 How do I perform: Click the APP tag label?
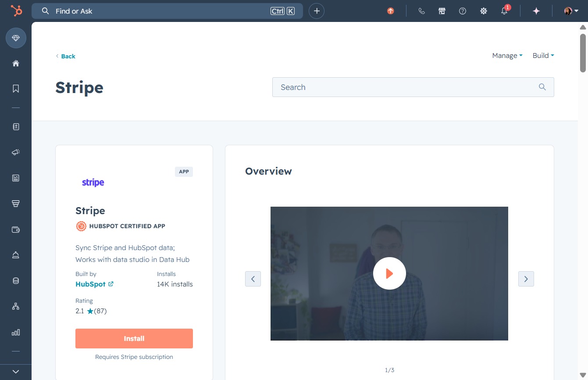(184, 172)
